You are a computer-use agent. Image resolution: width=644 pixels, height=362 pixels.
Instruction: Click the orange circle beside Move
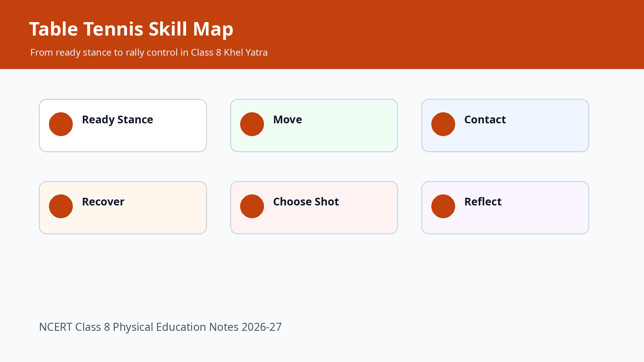click(x=252, y=124)
